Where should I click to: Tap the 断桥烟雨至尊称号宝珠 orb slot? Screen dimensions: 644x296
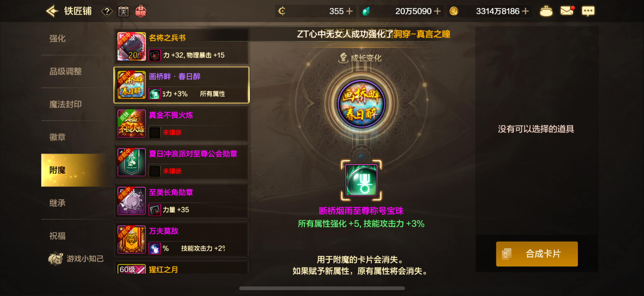click(x=361, y=180)
